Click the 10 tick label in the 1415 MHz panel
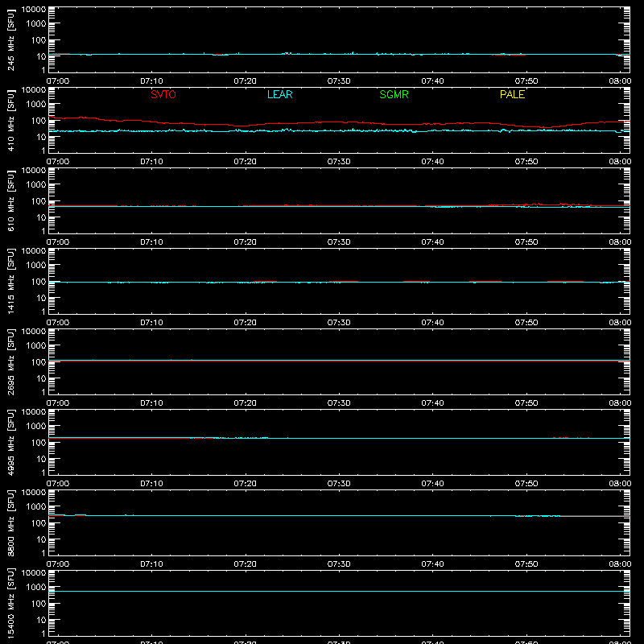This screenshot has height=644, width=644. [x=41, y=298]
